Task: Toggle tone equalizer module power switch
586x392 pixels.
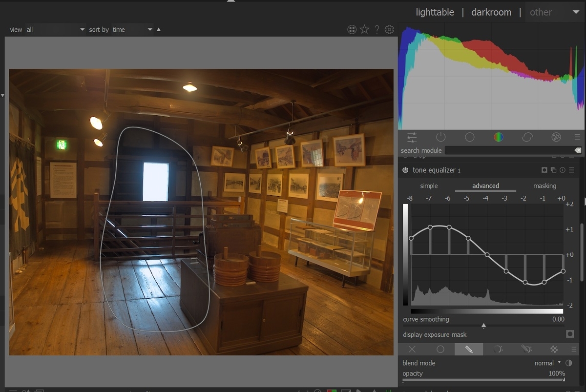Action: (x=405, y=170)
